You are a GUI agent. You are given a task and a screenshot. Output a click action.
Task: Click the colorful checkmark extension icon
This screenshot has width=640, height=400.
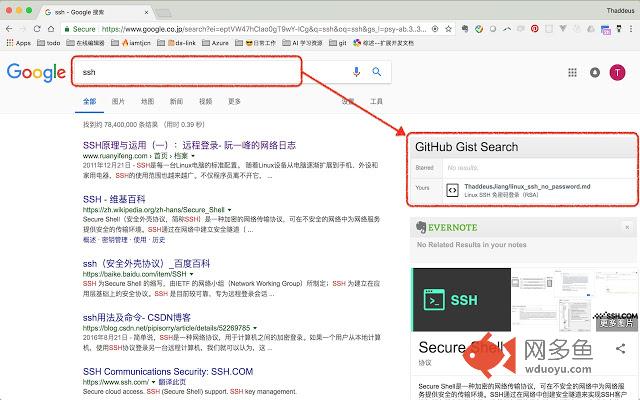[479, 29]
